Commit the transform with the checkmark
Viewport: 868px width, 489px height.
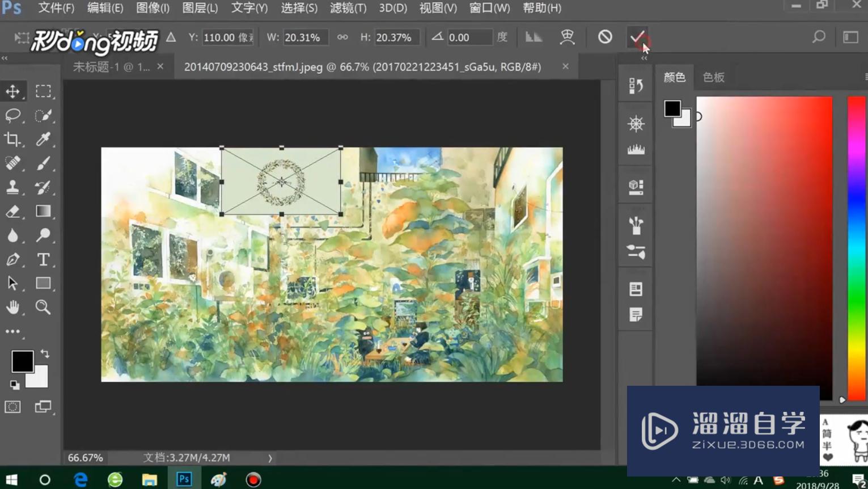(x=637, y=37)
